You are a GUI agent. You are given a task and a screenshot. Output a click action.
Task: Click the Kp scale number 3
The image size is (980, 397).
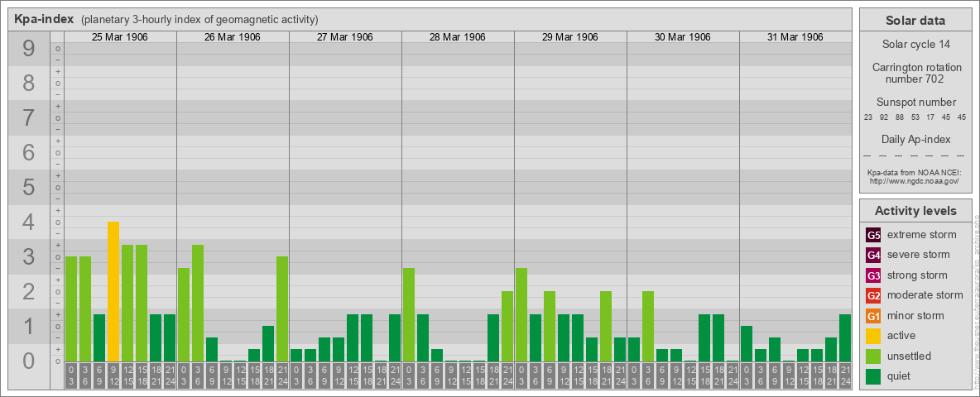pos(29,256)
